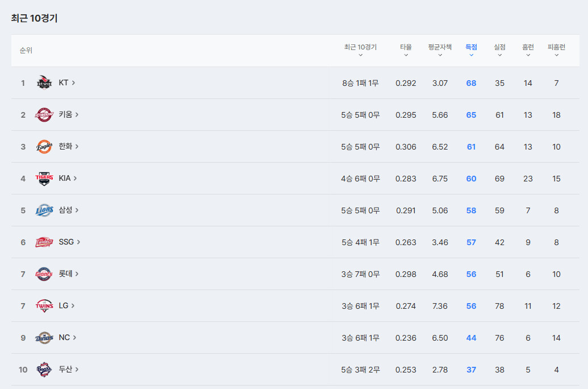The width and height of the screenshot is (588, 389).
Task: Sort by 평균자책 column header
Action: click(440, 50)
